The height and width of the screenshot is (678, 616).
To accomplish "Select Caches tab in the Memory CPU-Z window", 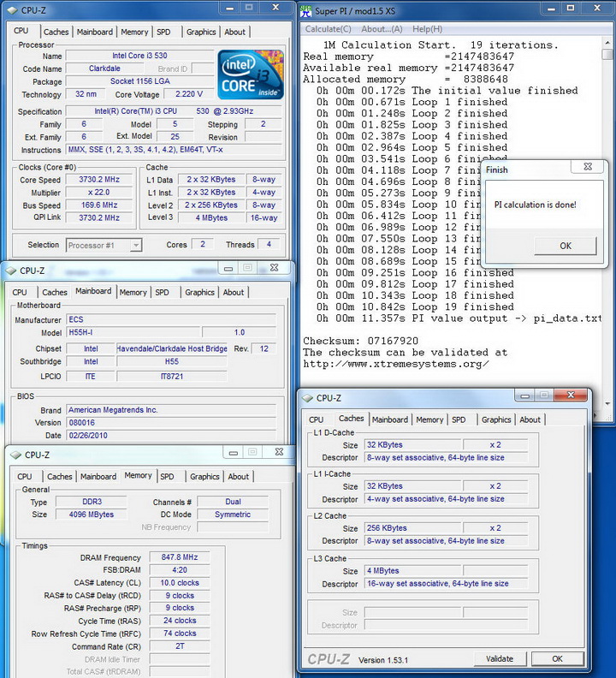I will tap(59, 477).
